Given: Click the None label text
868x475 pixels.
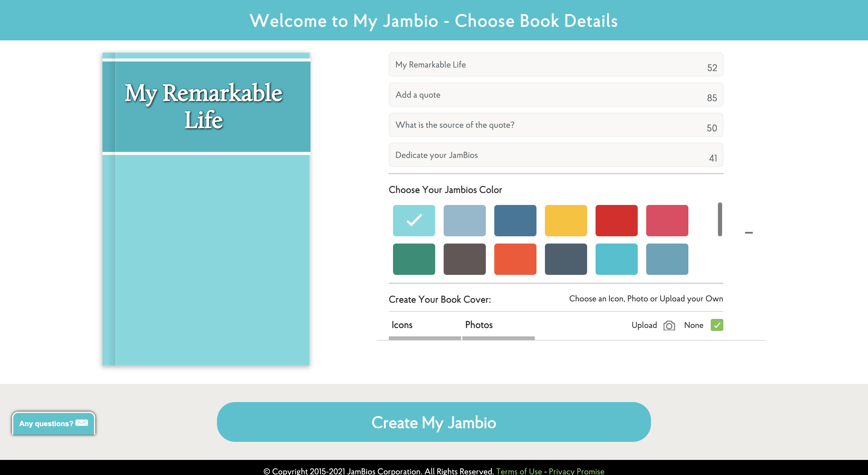Looking at the screenshot, I should click(x=693, y=325).
